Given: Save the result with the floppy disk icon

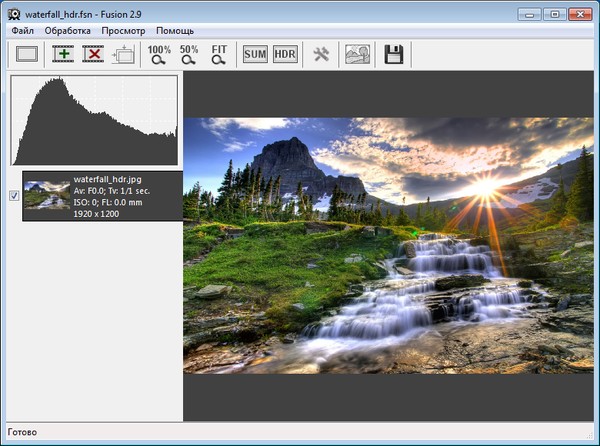Looking at the screenshot, I should pos(393,55).
